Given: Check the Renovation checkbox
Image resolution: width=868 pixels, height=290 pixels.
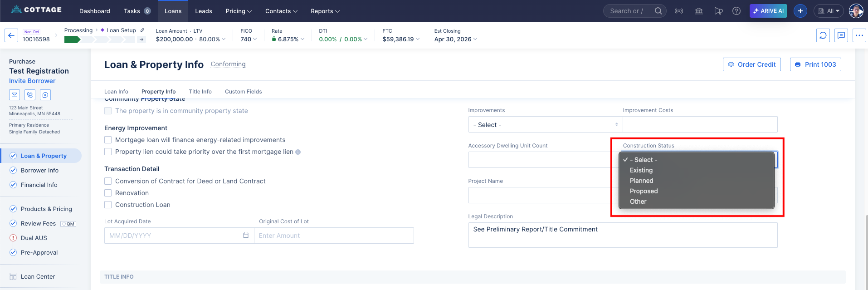Looking at the screenshot, I should click(108, 193).
